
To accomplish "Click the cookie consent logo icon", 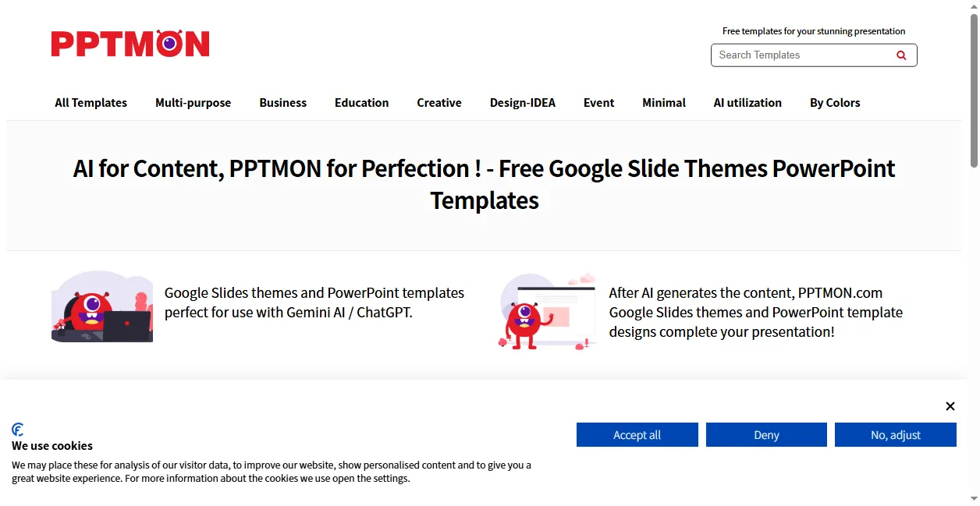I will click(x=18, y=430).
